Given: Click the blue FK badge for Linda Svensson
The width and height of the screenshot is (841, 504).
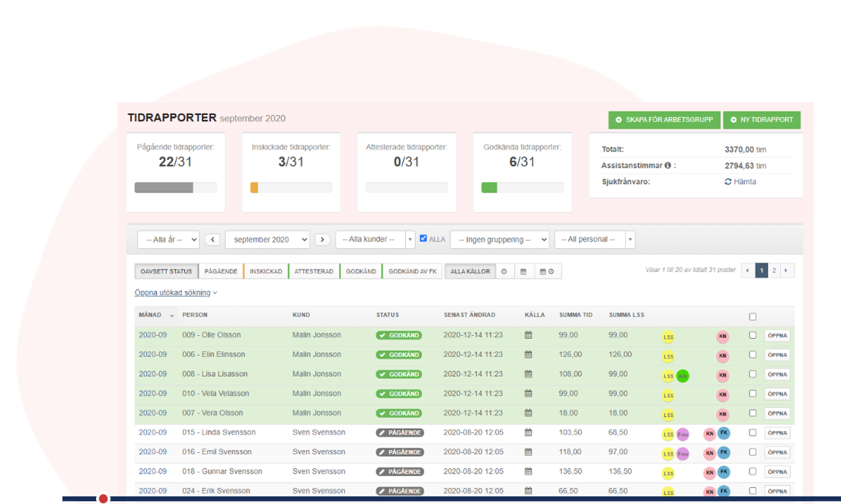Looking at the screenshot, I should point(724,433).
